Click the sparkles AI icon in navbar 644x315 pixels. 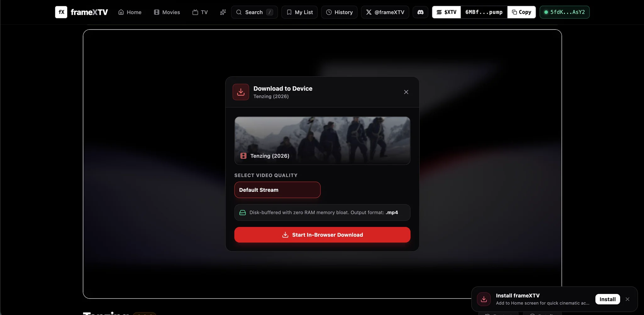click(x=223, y=12)
